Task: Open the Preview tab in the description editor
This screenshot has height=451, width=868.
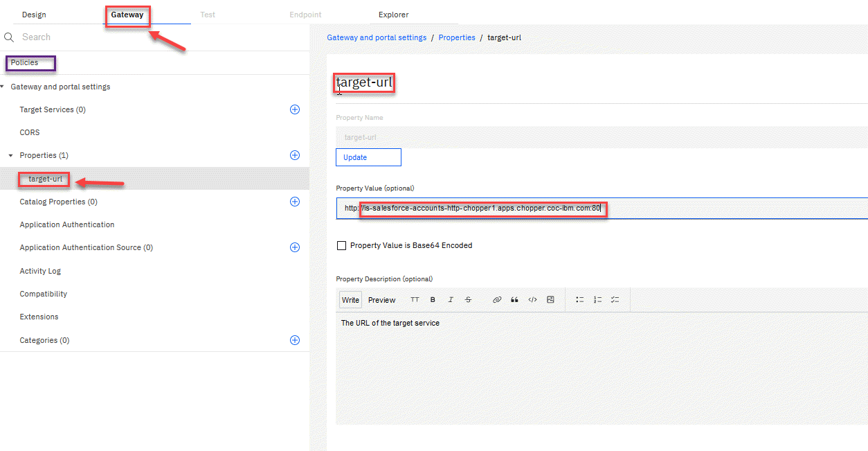Action: [x=381, y=299]
